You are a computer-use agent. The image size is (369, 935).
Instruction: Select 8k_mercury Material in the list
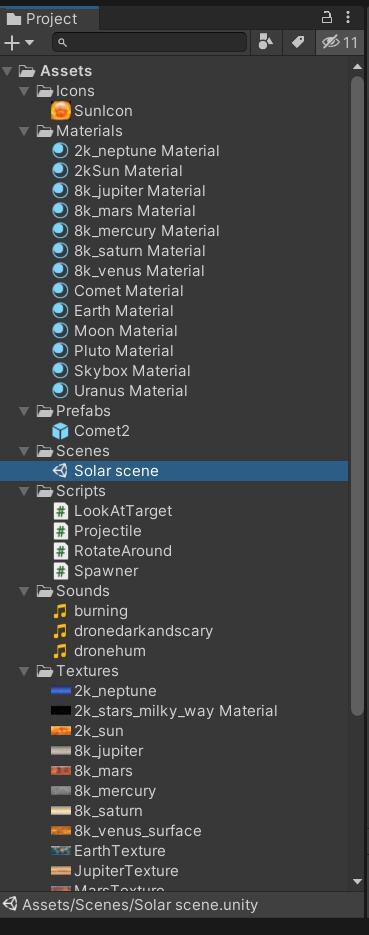(x=147, y=231)
